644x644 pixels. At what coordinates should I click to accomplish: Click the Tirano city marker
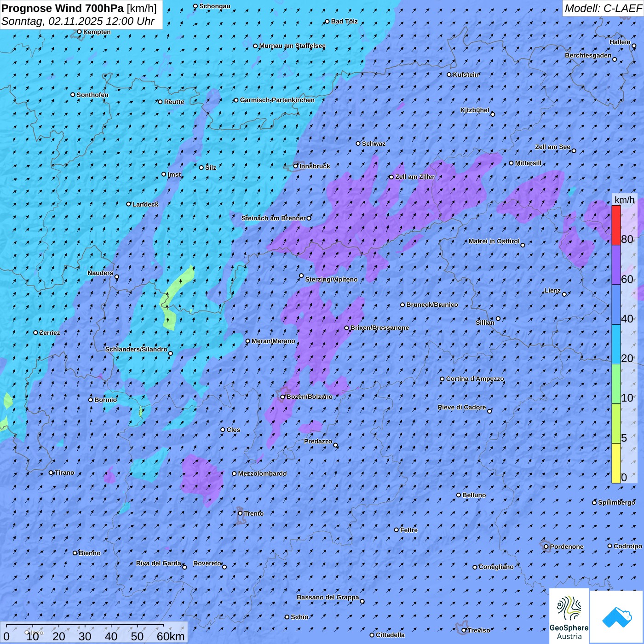tap(51, 472)
